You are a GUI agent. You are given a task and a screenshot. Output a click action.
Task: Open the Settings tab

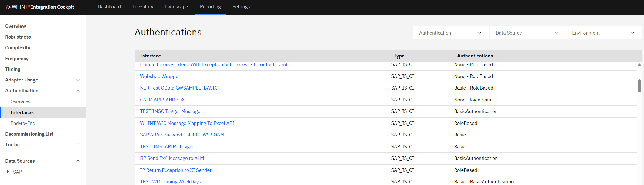(x=241, y=7)
